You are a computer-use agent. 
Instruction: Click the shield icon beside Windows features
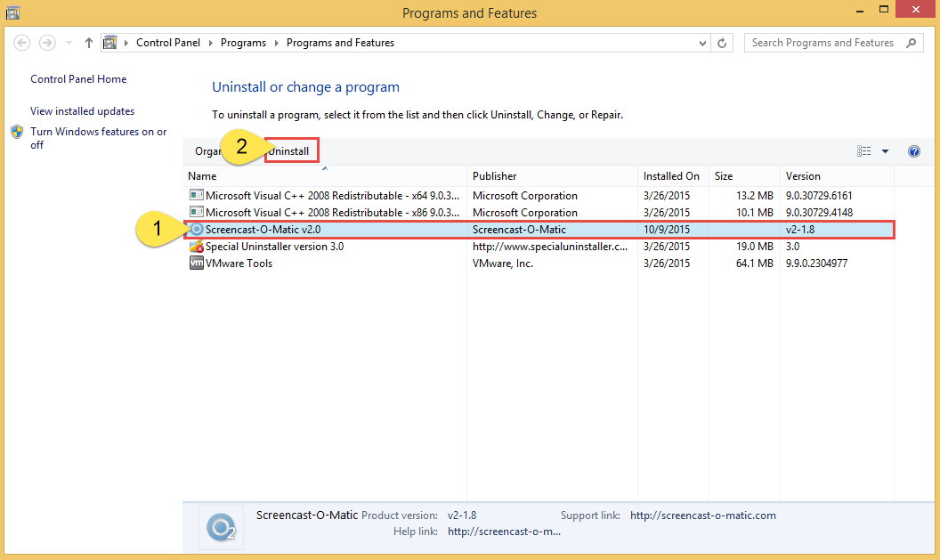(17, 132)
